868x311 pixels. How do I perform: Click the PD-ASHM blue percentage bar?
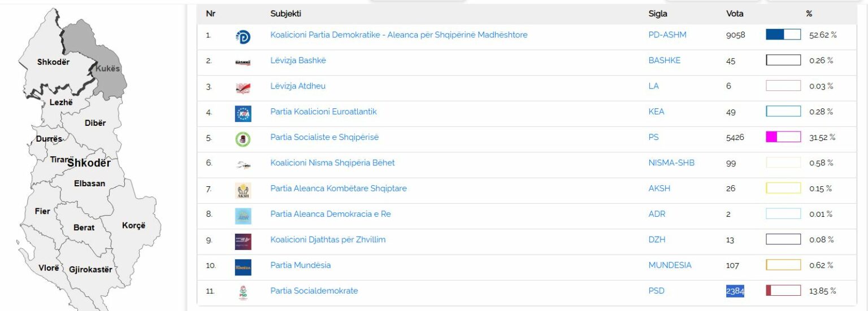(x=783, y=34)
